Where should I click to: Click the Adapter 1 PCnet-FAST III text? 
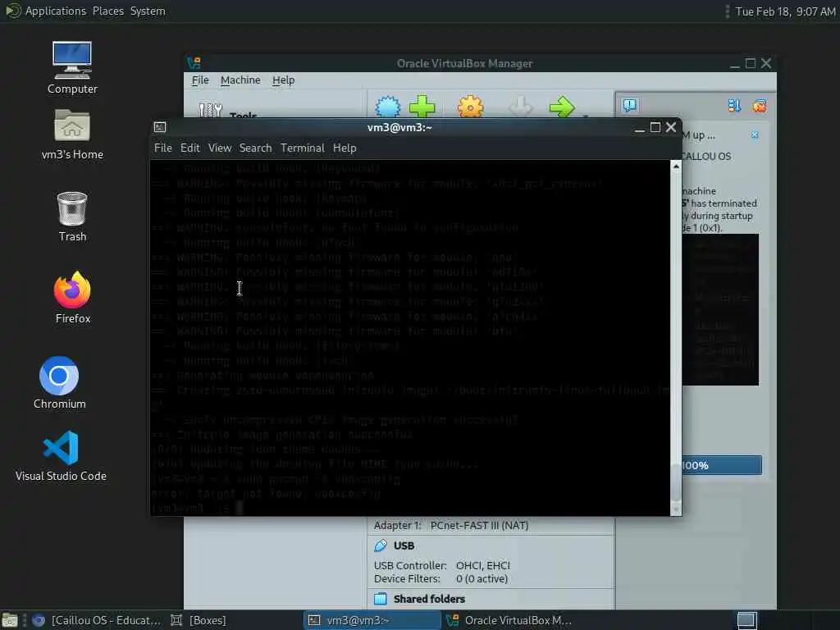[451, 526]
